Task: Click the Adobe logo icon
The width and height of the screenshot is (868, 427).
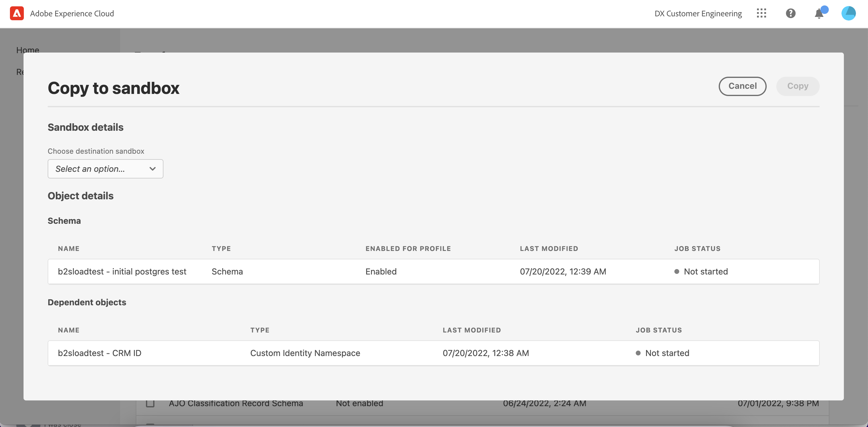Action: (17, 14)
